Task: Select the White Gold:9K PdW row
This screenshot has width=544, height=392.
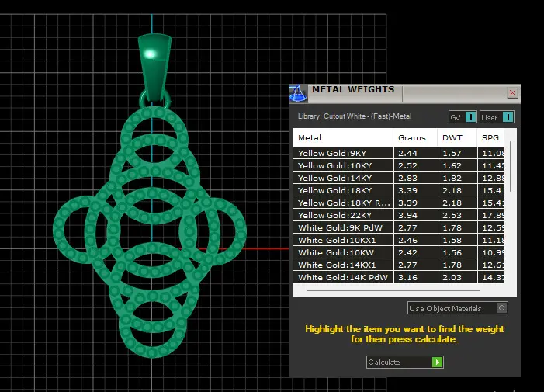Action: coord(399,227)
